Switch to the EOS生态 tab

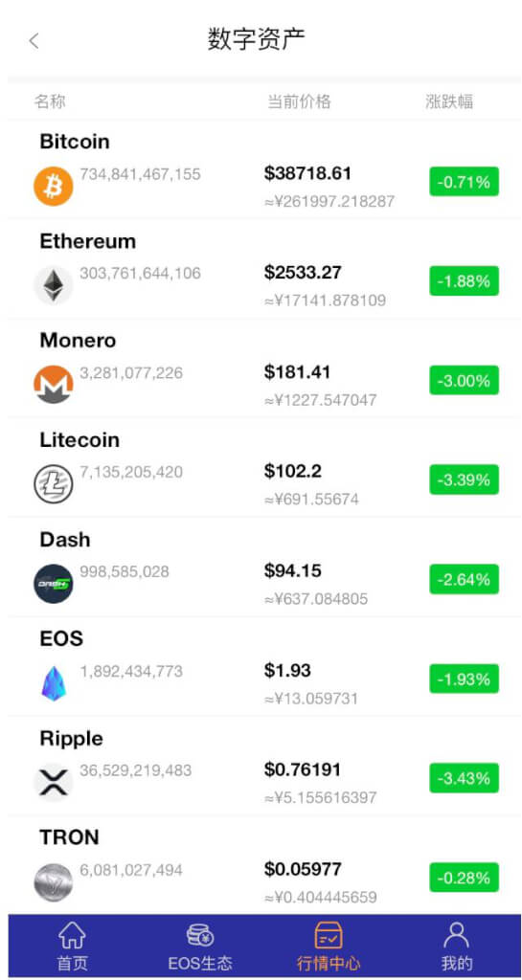200,947
